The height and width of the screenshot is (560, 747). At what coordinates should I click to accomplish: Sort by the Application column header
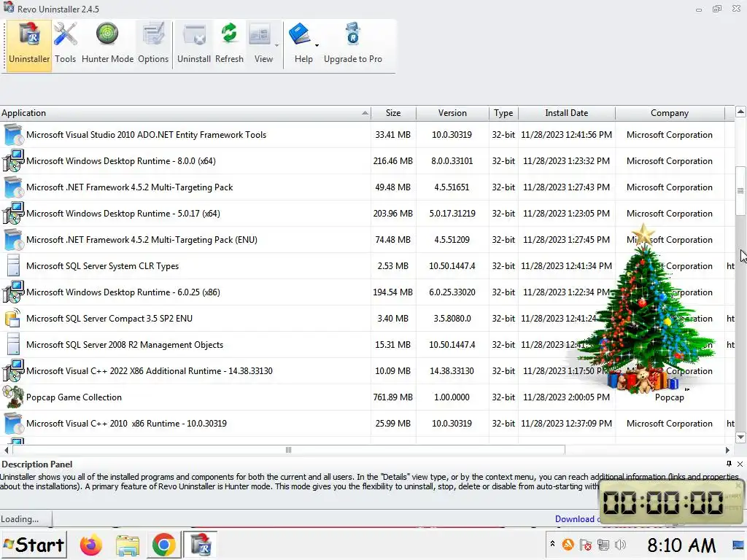(x=185, y=113)
